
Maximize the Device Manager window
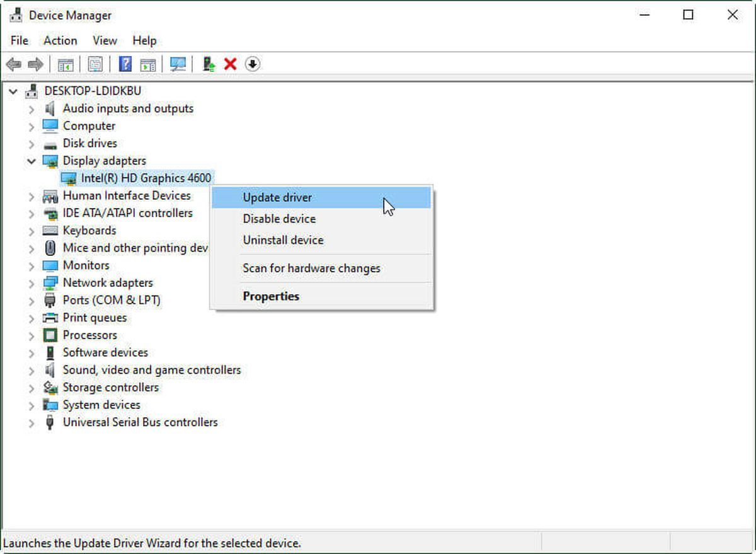688,15
